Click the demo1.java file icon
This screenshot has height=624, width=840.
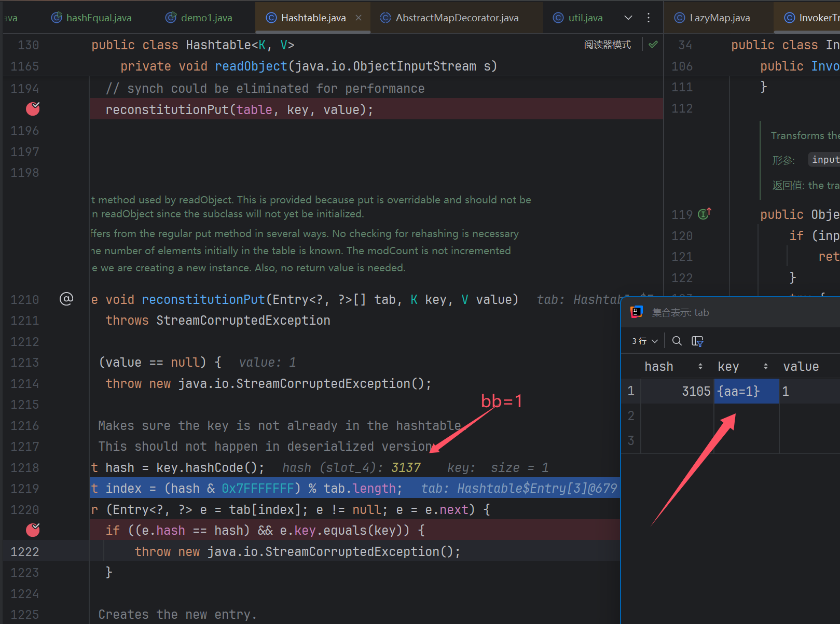tap(171, 18)
